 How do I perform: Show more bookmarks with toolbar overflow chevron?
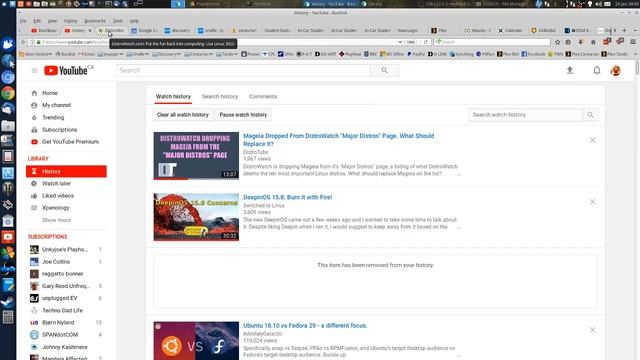tap(635, 54)
